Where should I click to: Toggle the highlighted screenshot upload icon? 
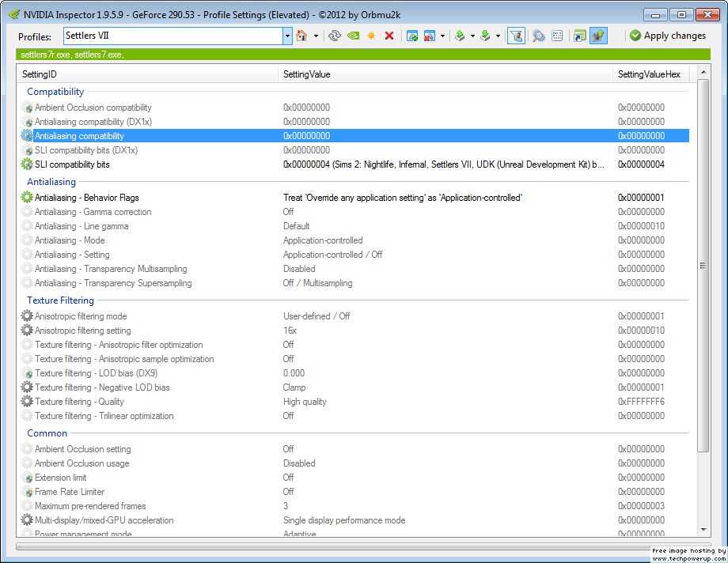pos(598,36)
